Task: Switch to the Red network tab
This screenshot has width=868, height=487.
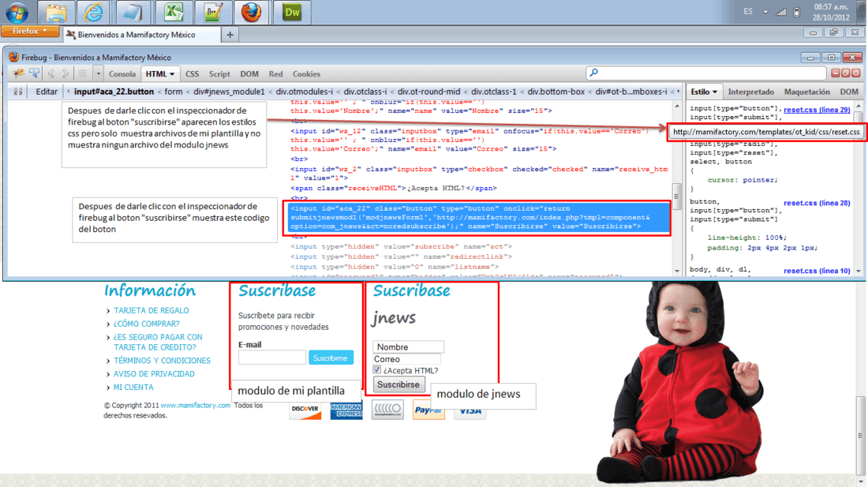Action: 275,74
